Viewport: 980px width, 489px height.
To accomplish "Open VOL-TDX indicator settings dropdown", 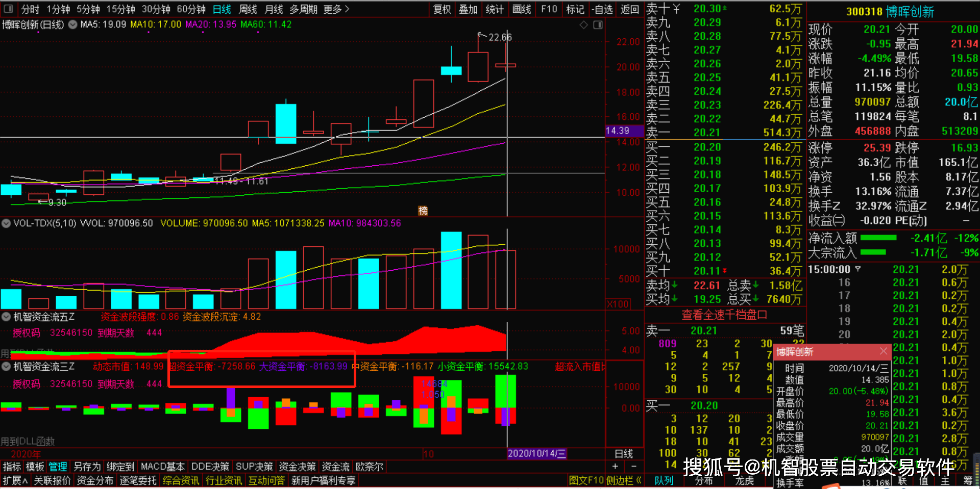I will coord(6,223).
